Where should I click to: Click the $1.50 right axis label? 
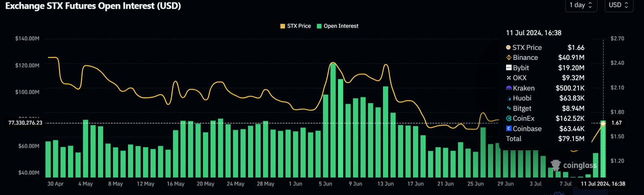point(618,136)
